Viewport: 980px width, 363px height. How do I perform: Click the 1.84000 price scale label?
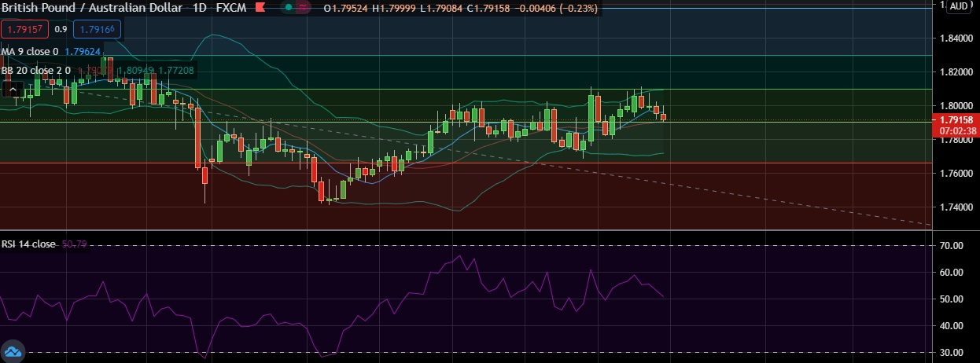pos(952,38)
